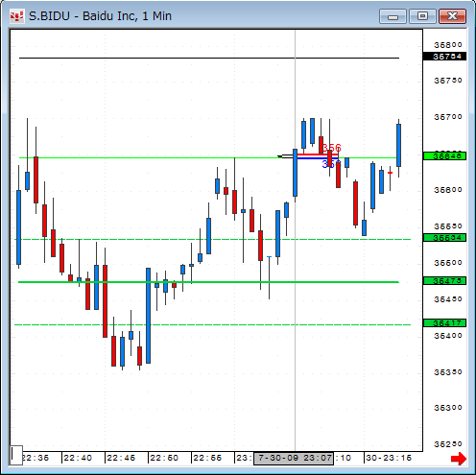Image resolution: width=476 pixels, height=475 pixels.
Task: Click the small red dash candle near the right edge
Action: pos(390,173)
